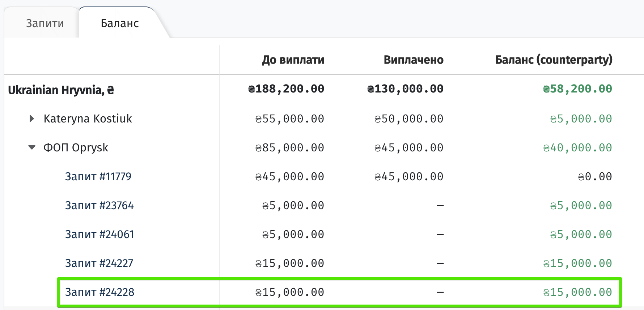
Task: Click Kateryna Kostiuk name
Action: click(88, 119)
